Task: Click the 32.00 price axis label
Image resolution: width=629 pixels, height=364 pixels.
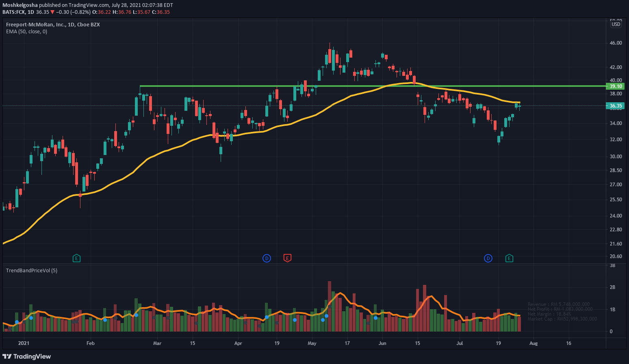Action: point(616,139)
